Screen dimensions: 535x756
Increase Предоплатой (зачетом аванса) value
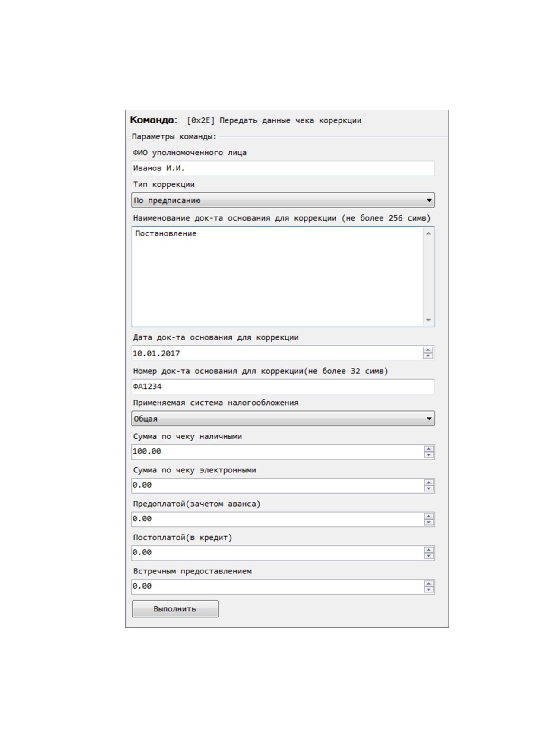point(429,516)
